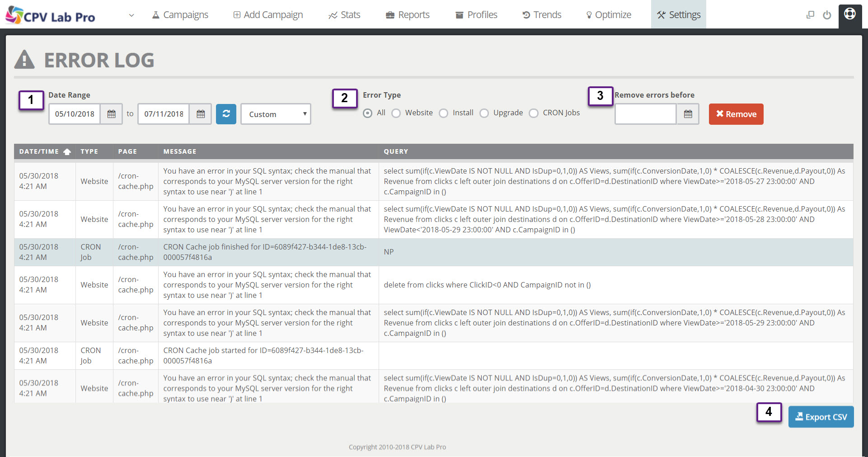The width and height of the screenshot is (868, 457).
Task: Expand the chevron next to the logo
Action: point(131,15)
